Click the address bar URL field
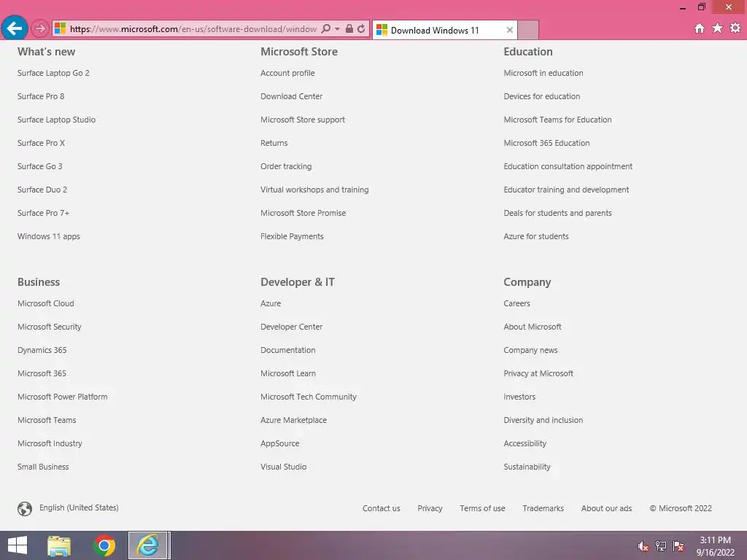This screenshot has width=747, height=560. (193, 29)
